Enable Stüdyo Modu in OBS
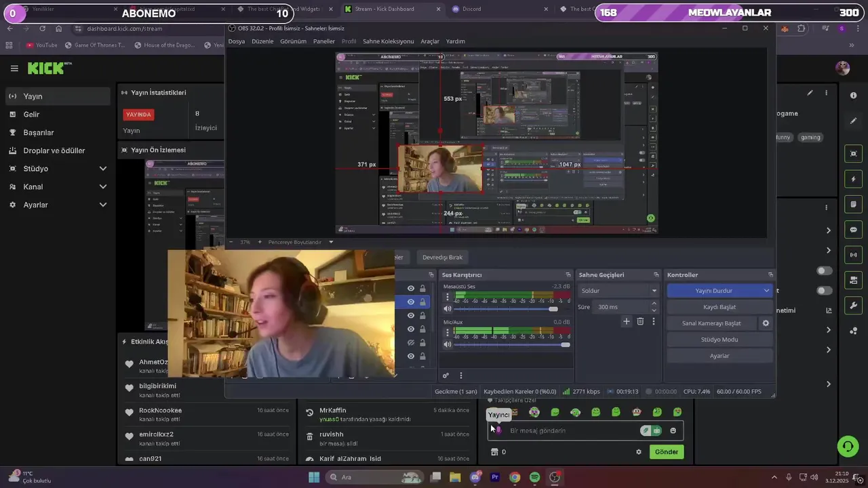The width and height of the screenshot is (868, 488). [x=719, y=340]
